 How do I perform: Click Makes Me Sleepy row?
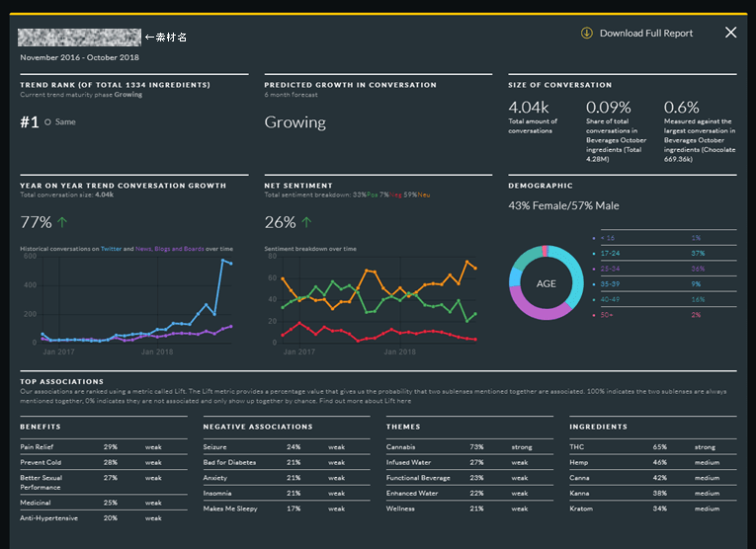point(287,509)
